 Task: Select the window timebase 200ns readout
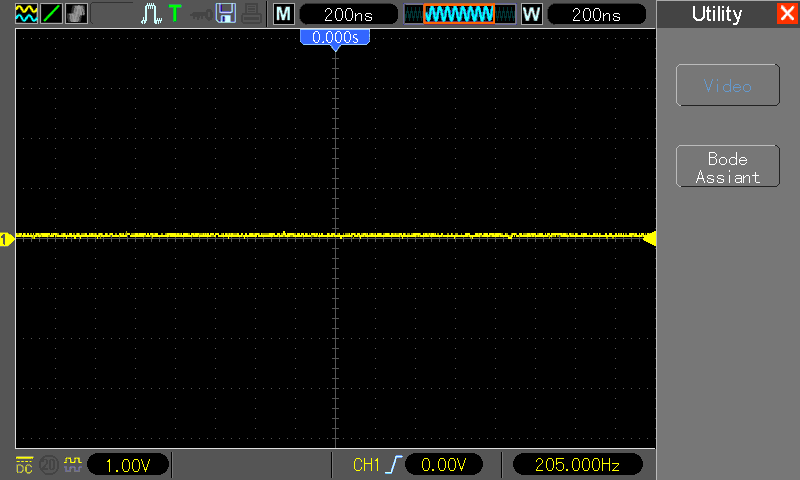click(596, 14)
